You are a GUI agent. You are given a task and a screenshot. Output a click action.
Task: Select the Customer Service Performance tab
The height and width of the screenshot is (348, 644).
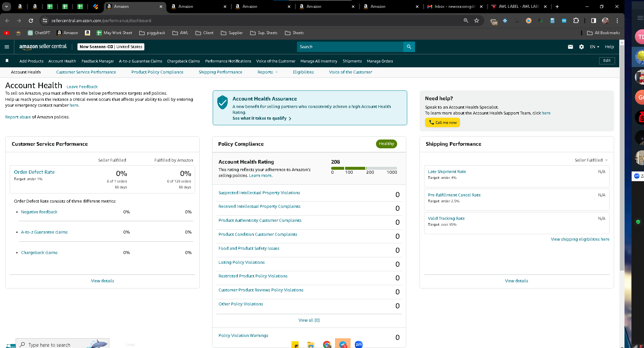[86, 72]
